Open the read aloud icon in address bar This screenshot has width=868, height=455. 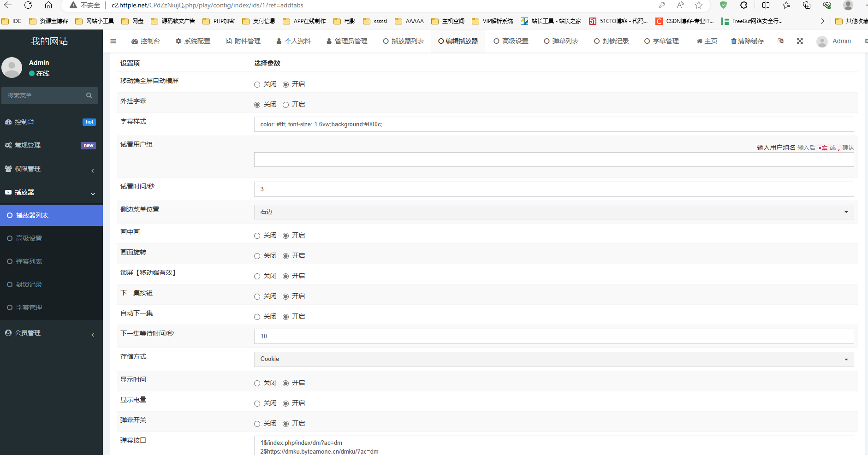click(680, 5)
